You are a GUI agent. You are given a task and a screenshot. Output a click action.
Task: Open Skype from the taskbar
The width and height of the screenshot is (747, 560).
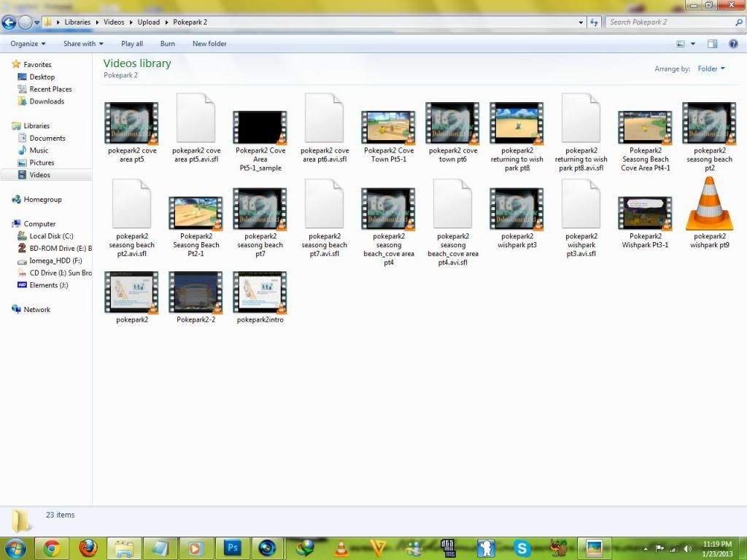click(x=522, y=548)
